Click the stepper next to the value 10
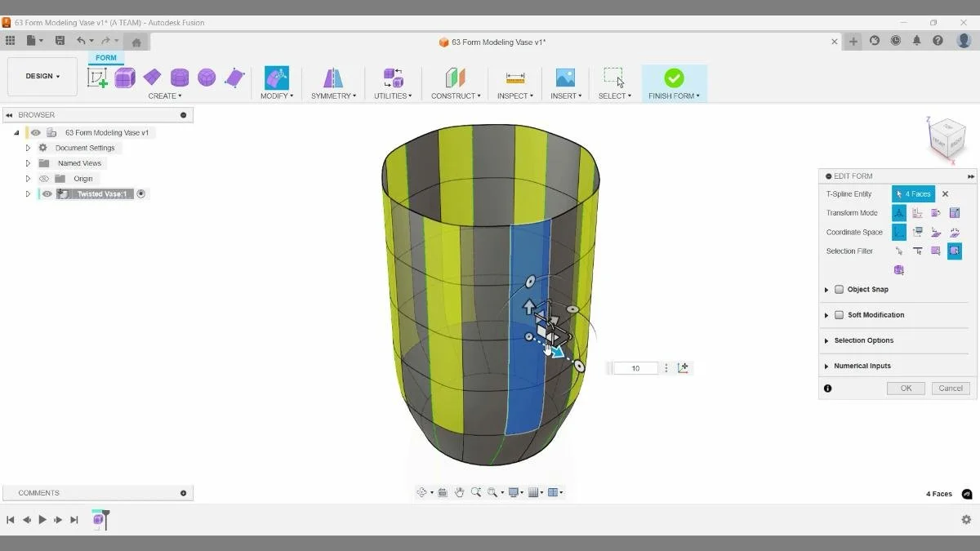This screenshot has height=551, width=980. (x=666, y=367)
